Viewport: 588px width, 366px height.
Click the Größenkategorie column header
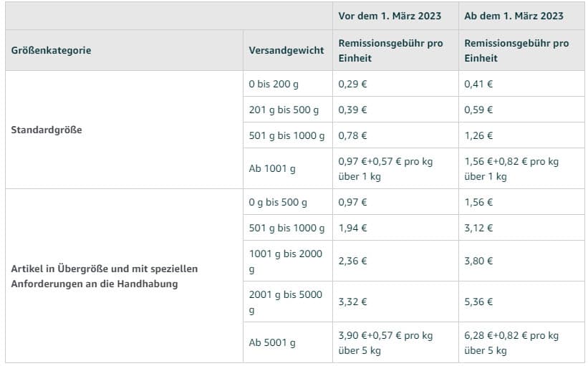pyautogui.click(x=124, y=50)
